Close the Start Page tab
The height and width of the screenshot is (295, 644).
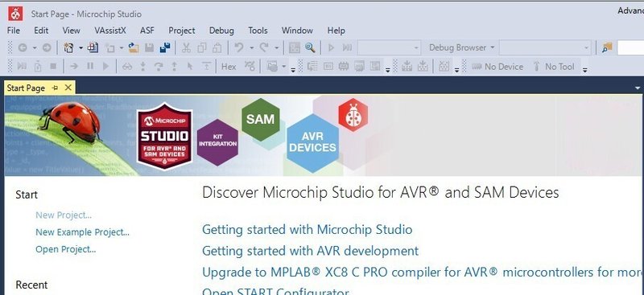point(68,88)
